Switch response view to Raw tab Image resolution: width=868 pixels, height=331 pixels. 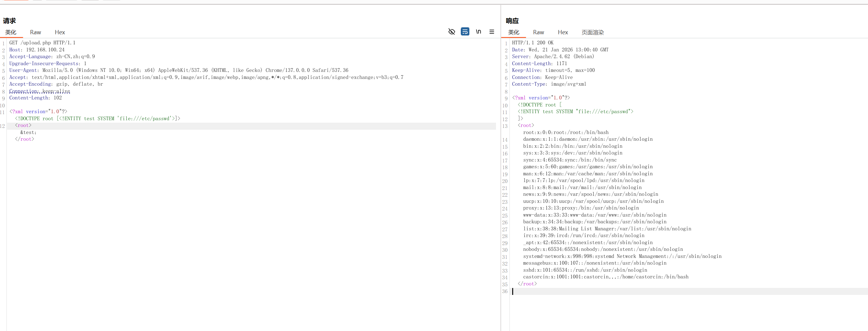pos(538,32)
